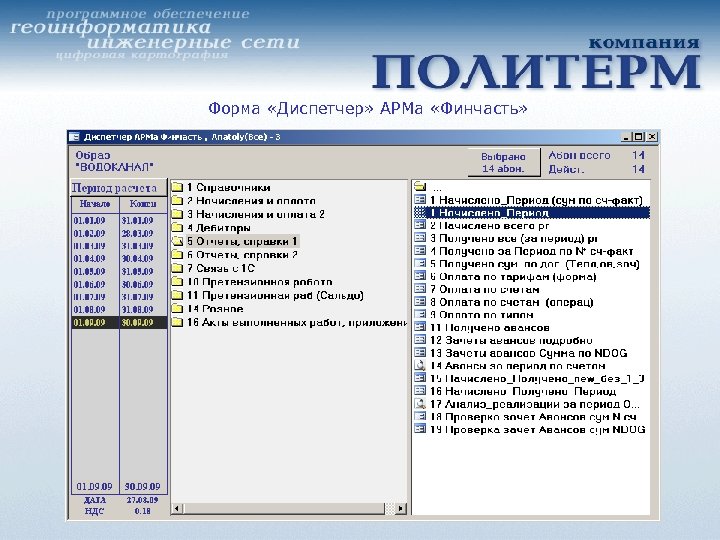Click the parent folder '...' icon
Image resolution: width=720 pixels, height=540 pixels.
pyautogui.click(x=420, y=186)
